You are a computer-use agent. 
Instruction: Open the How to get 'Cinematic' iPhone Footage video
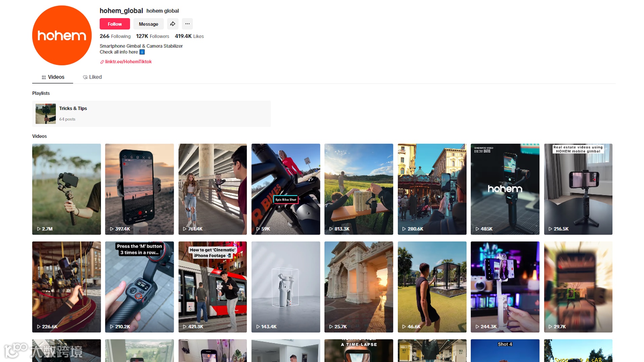point(213,287)
